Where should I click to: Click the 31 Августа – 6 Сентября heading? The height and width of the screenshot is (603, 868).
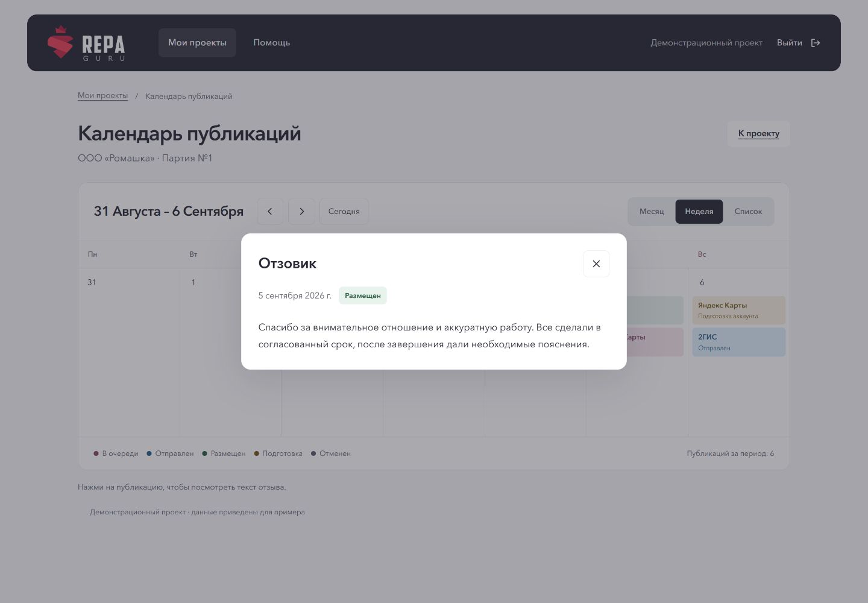pyautogui.click(x=168, y=212)
